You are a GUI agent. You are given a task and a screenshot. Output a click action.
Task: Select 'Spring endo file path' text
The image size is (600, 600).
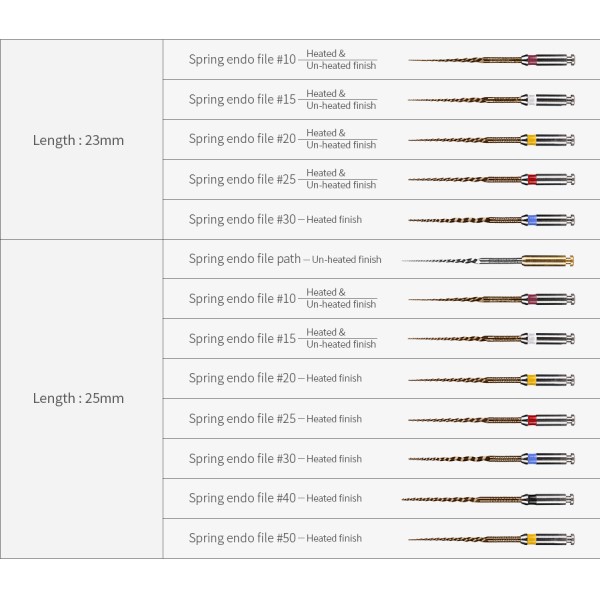[245, 259]
